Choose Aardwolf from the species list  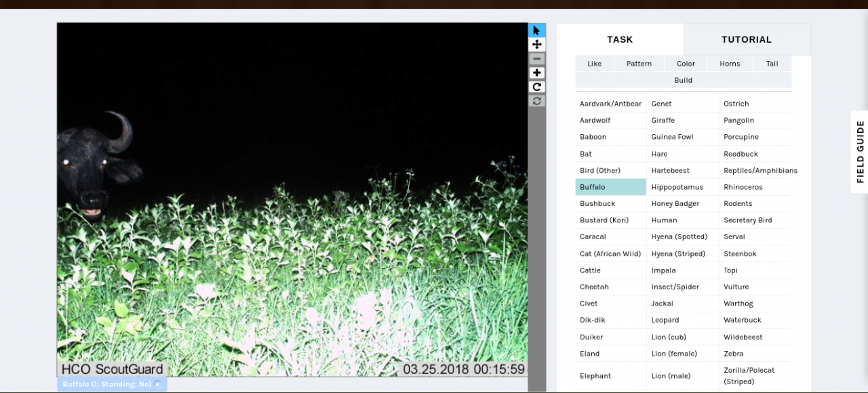(x=610, y=120)
